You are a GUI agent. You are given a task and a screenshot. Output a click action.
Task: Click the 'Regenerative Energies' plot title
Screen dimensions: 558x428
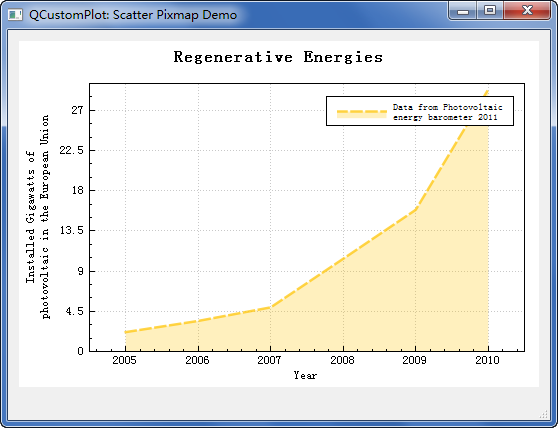click(x=278, y=57)
